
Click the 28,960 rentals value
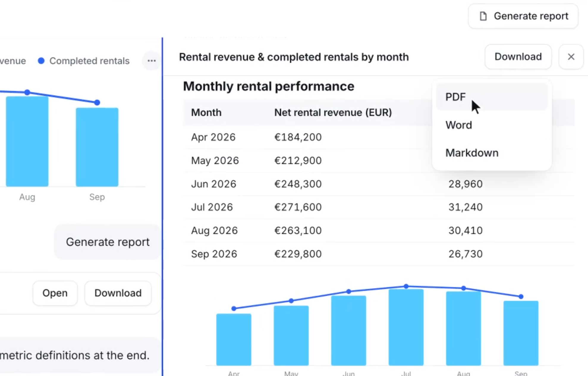(x=466, y=184)
